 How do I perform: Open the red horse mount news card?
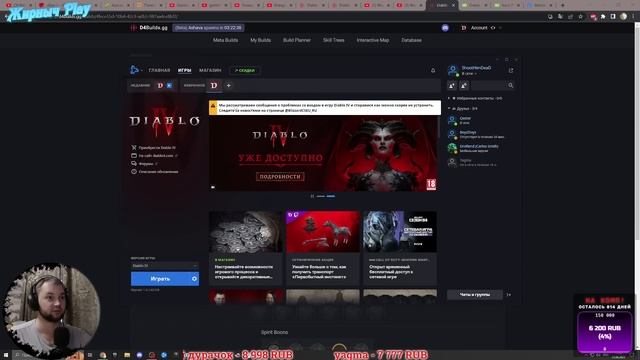click(323, 247)
